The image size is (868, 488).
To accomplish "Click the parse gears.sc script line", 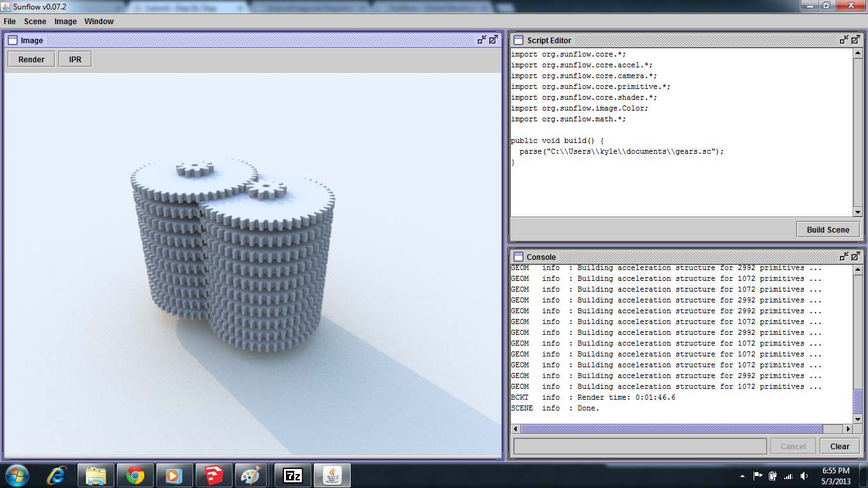I will click(621, 151).
